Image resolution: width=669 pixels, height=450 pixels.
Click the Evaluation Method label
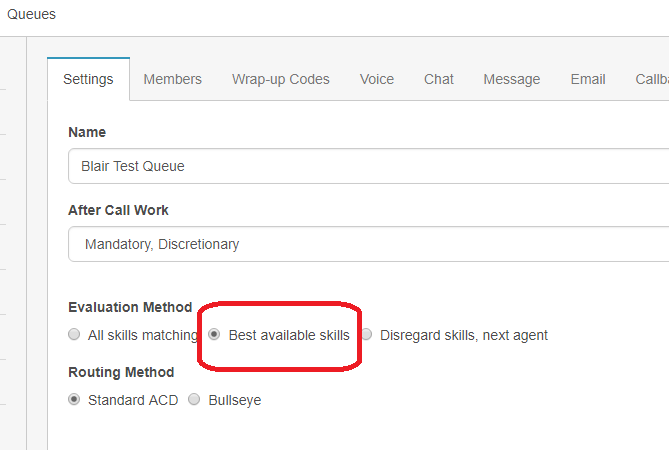click(x=130, y=307)
